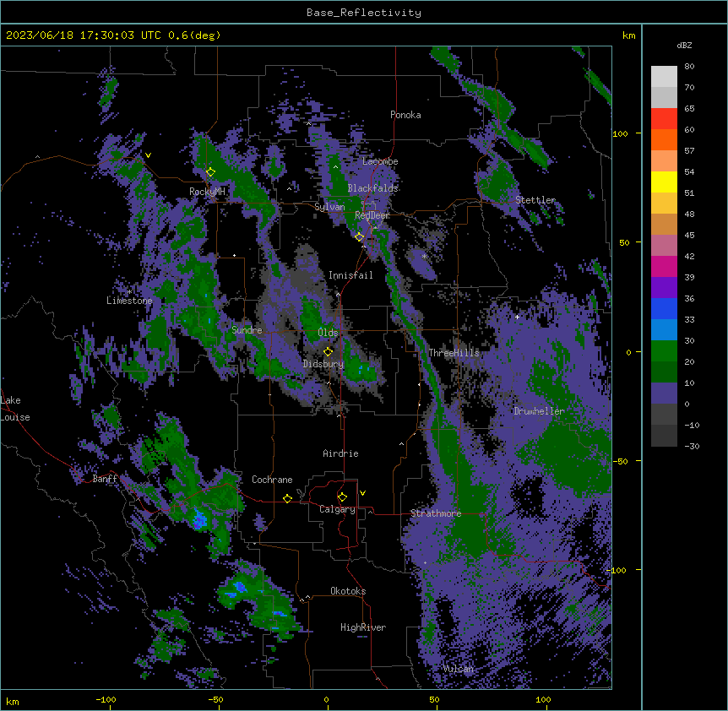Select the green 30 dBZ legend swatch

(664, 351)
